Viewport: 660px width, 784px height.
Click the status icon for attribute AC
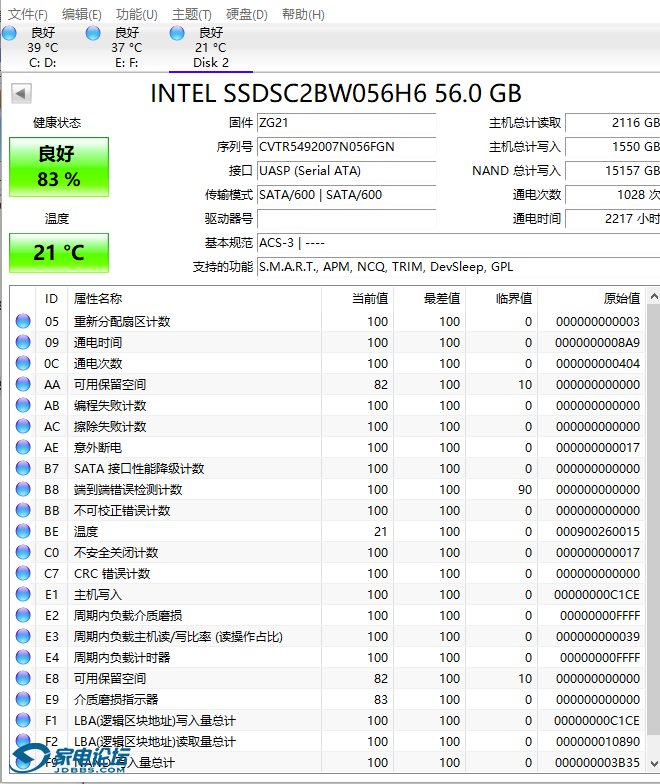click(x=23, y=426)
